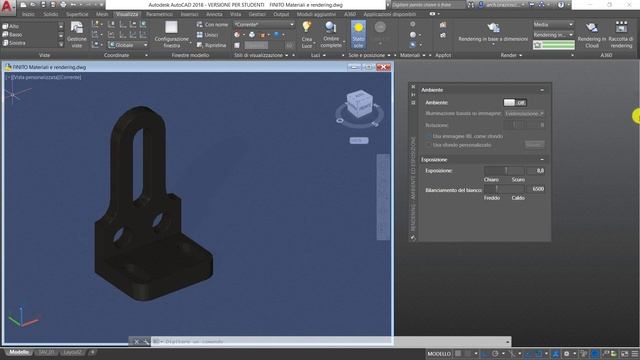Viewport: 640px width, 360px height.
Task: Open the Raccolta di rendering gallery
Action: pos(621,35)
